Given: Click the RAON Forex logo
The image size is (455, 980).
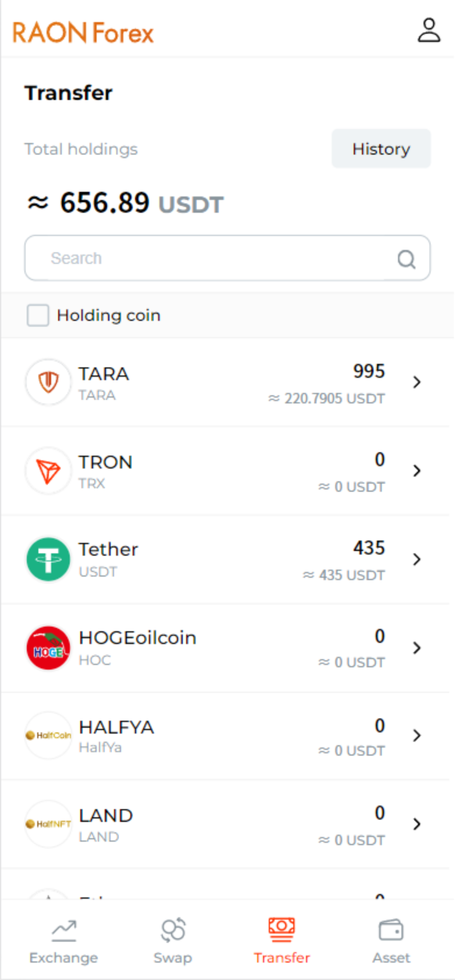Looking at the screenshot, I should point(83,33).
